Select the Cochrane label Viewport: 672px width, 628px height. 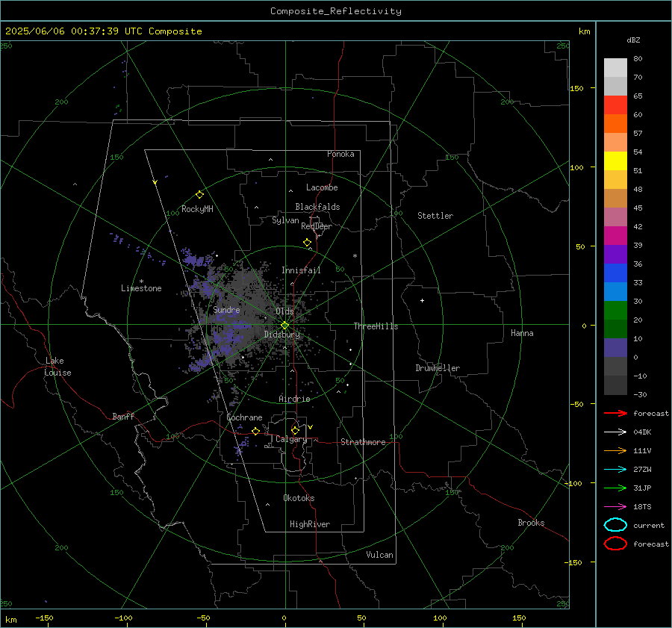pyautogui.click(x=244, y=417)
